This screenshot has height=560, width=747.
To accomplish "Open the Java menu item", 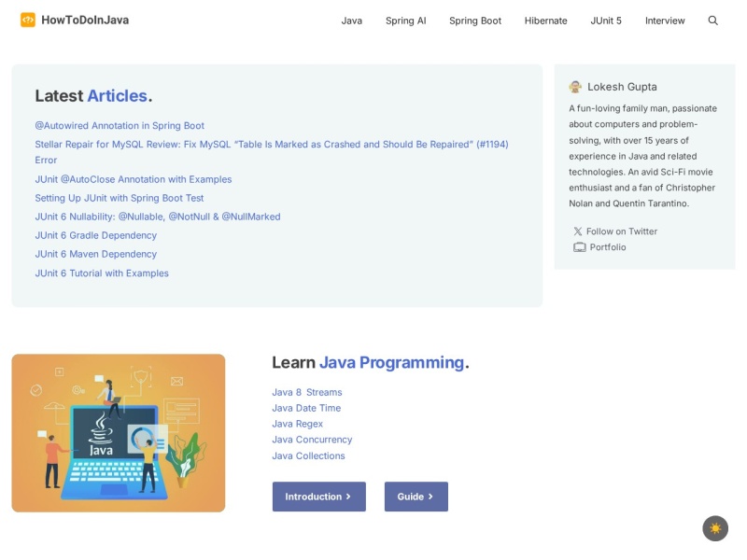I will [352, 21].
